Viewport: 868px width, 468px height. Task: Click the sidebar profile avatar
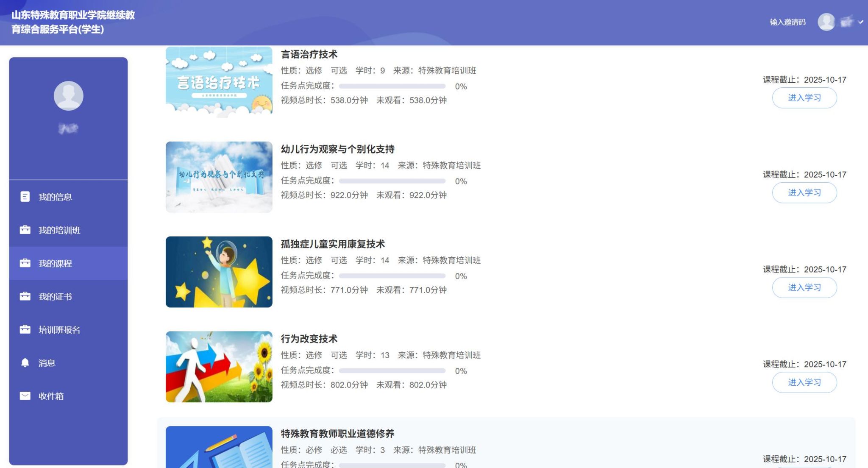click(68, 96)
